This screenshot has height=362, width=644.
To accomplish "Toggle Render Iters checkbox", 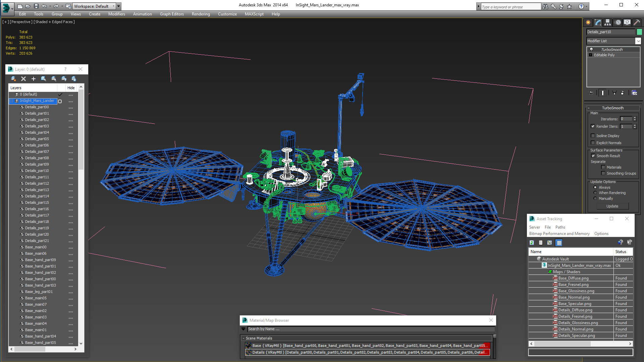I will click(593, 126).
